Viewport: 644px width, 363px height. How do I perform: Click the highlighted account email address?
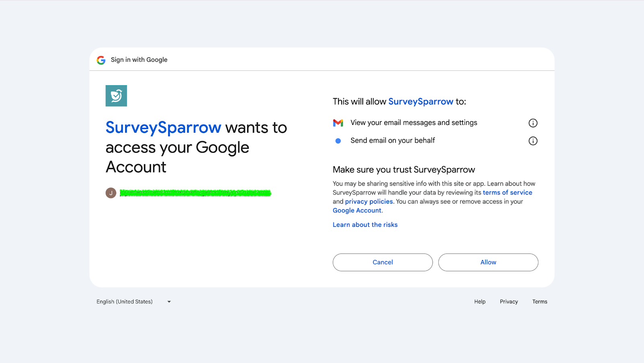196,193
